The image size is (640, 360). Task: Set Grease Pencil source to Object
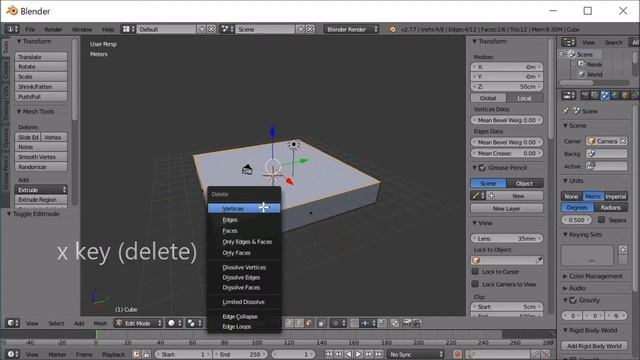pos(525,183)
